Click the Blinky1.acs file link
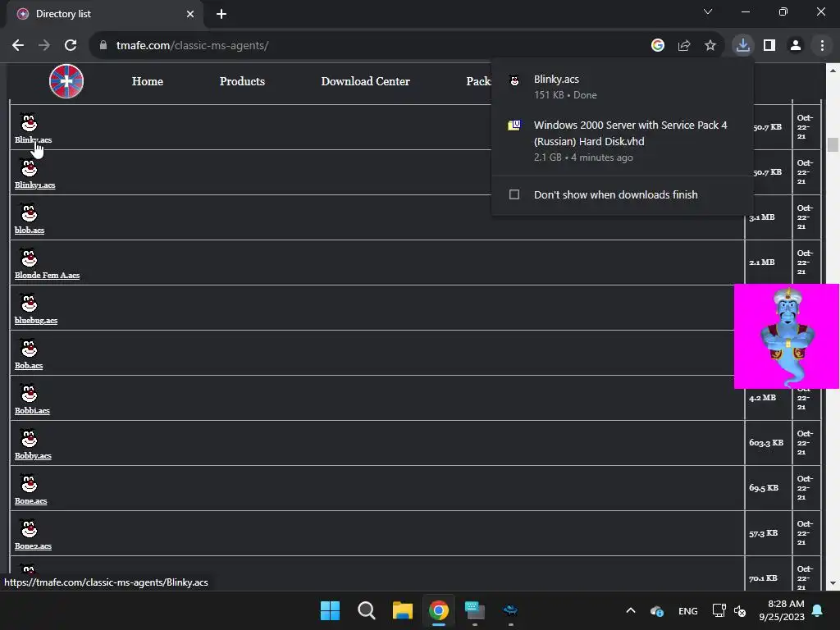840x630 pixels. pos(34,185)
